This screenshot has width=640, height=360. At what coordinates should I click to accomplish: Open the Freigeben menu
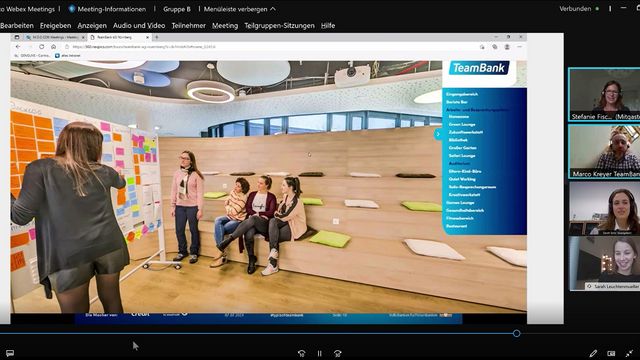pyautogui.click(x=56, y=25)
